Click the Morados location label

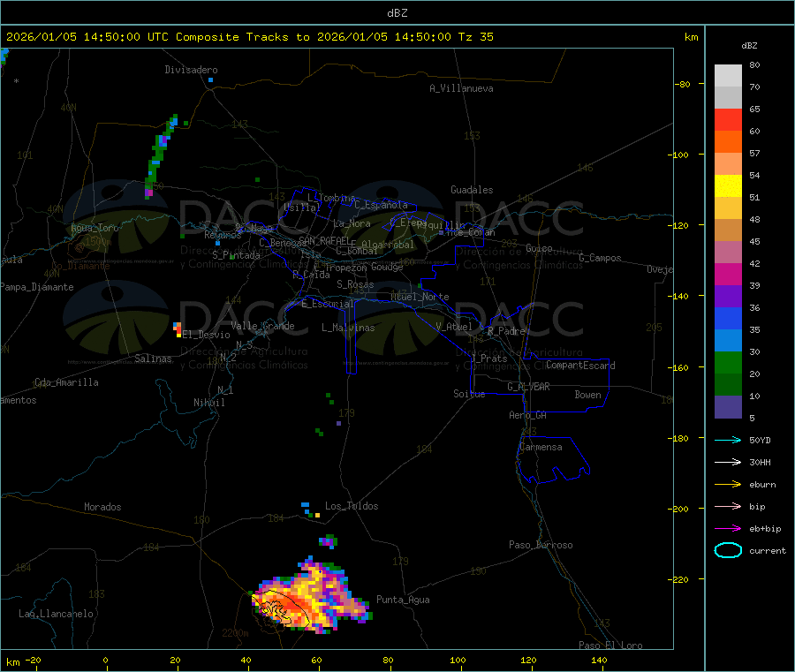tap(102, 507)
